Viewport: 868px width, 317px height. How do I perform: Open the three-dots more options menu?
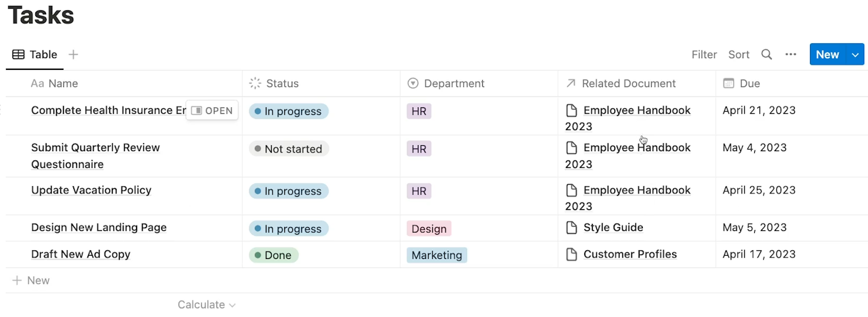790,54
